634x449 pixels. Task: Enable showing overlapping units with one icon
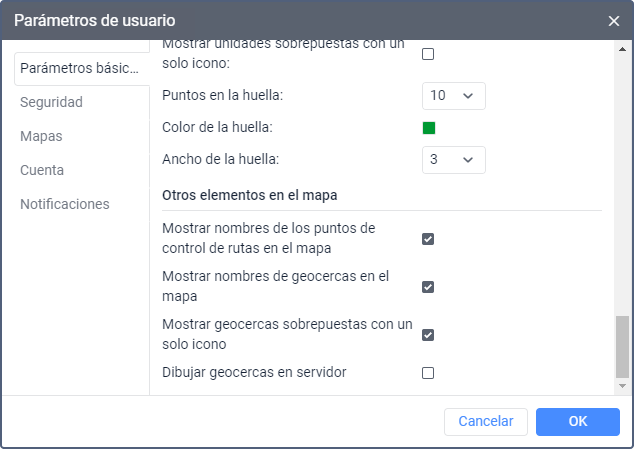(x=428, y=54)
